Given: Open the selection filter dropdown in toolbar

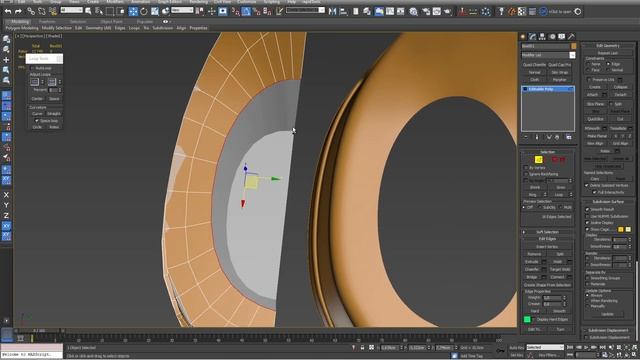Looking at the screenshot, I should [71, 10].
